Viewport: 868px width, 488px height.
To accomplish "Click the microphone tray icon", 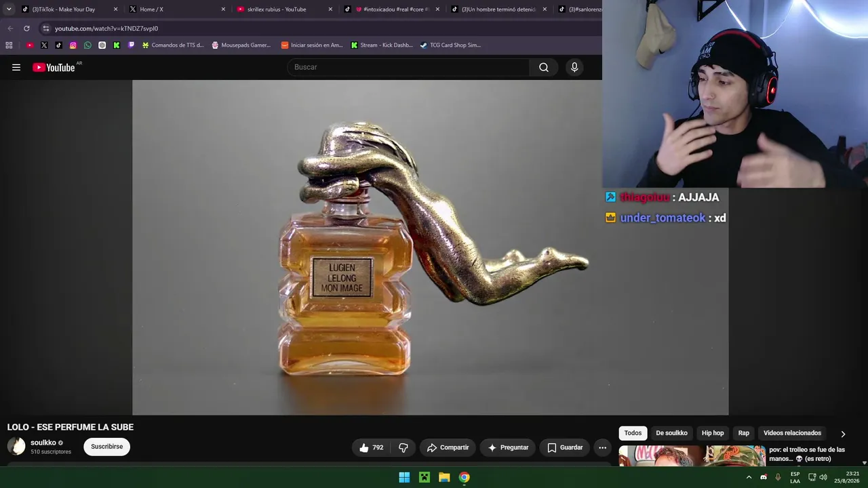I will click(778, 477).
